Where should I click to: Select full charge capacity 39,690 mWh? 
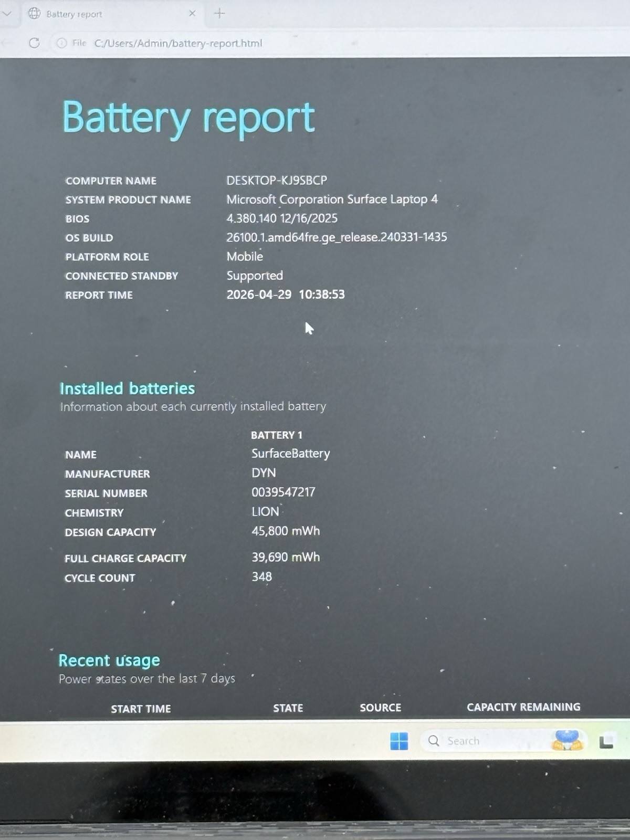pos(286,557)
